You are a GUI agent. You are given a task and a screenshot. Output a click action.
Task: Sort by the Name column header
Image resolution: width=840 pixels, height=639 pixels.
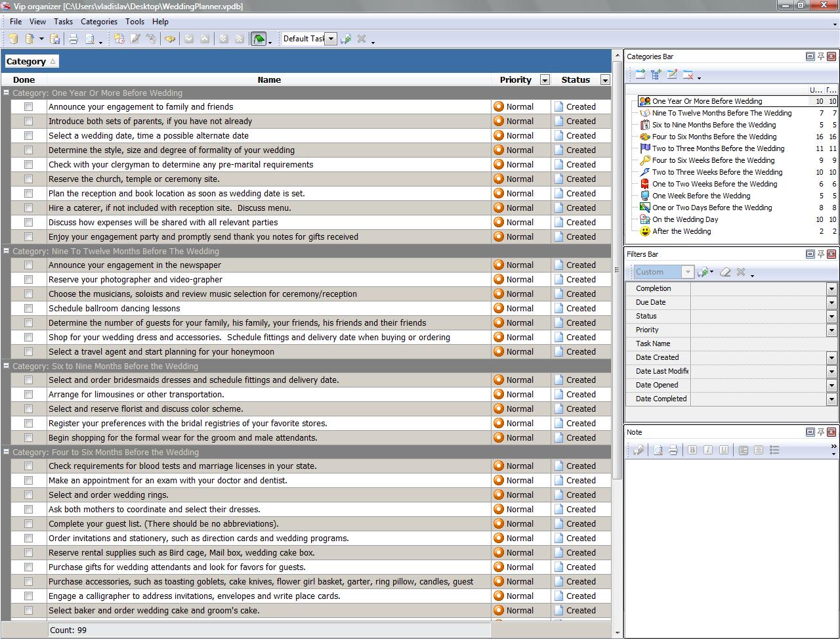tap(269, 80)
